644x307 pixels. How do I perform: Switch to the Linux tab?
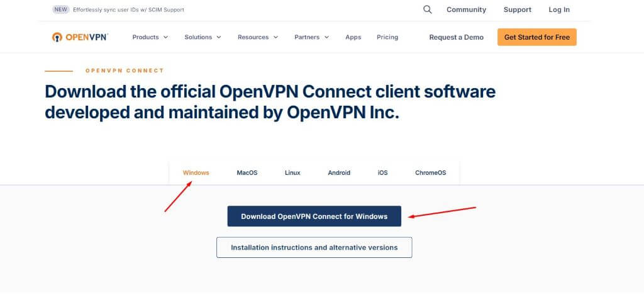292,172
